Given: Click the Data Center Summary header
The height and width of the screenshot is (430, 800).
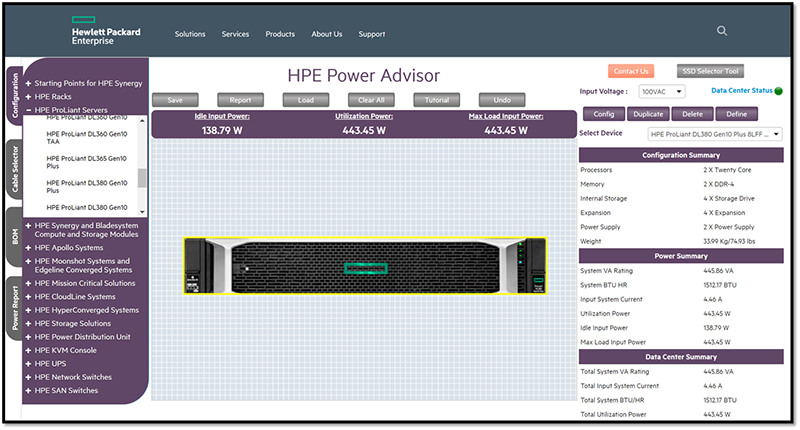Looking at the screenshot, I should click(681, 357).
